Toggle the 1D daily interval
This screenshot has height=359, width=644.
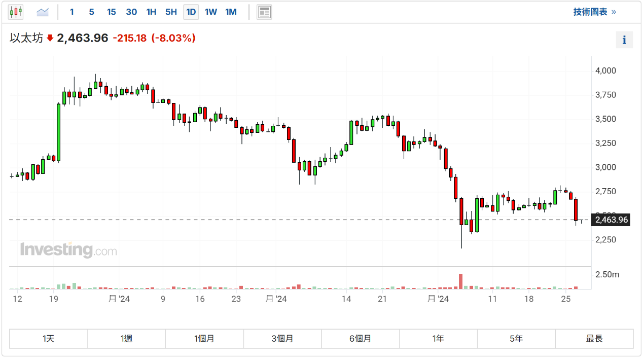191,12
